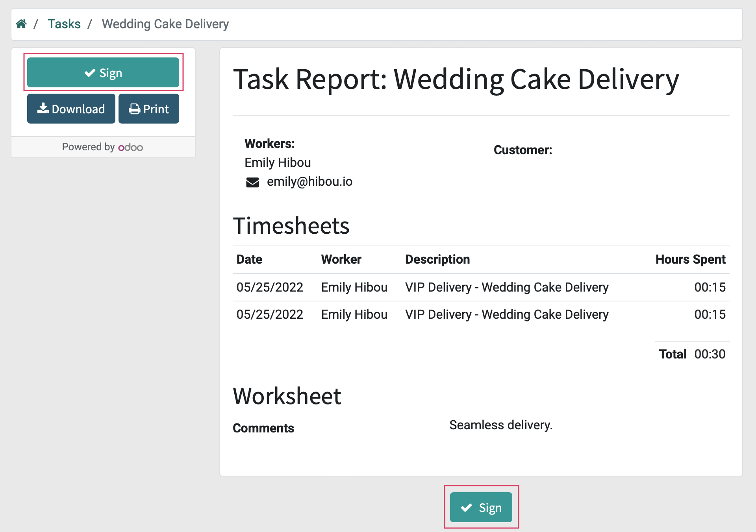Click the Customer: label

pyautogui.click(x=523, y=150)
